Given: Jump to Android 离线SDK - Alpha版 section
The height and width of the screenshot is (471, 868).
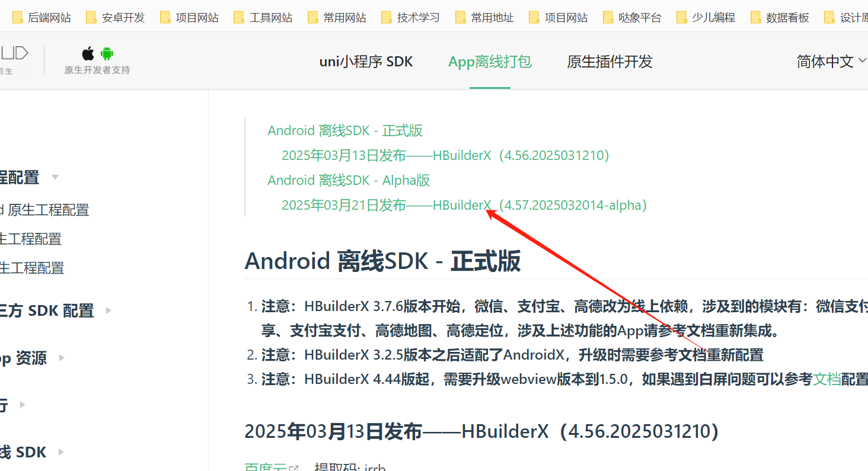Looking at the screenshot, I should click(349, 180).
